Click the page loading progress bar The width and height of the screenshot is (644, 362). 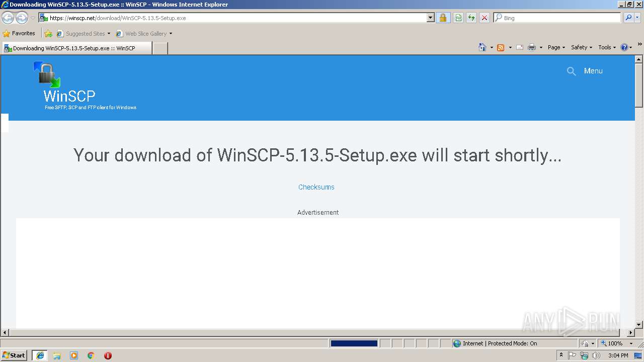click(x=354, y=343)
